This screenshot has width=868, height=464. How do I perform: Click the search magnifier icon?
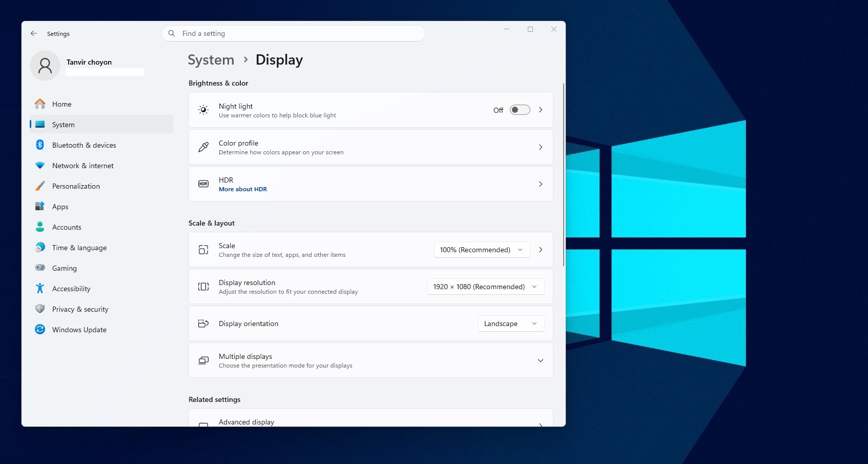172,33
